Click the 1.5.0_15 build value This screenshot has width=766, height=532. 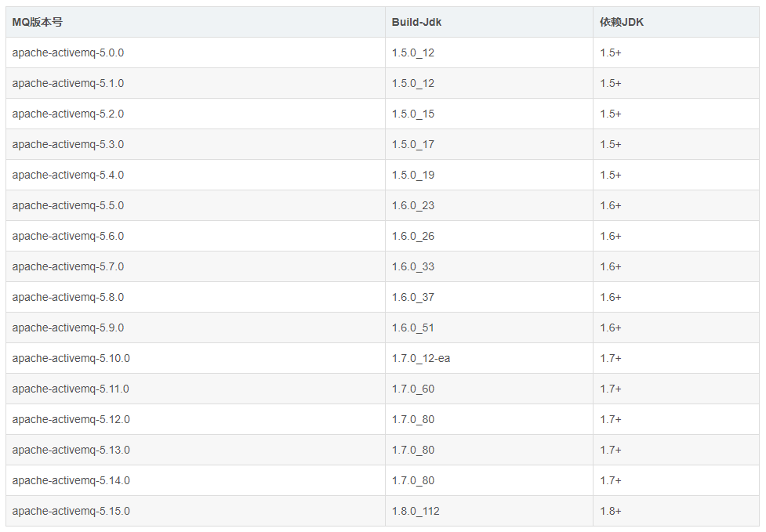click(x=413, y=114)
